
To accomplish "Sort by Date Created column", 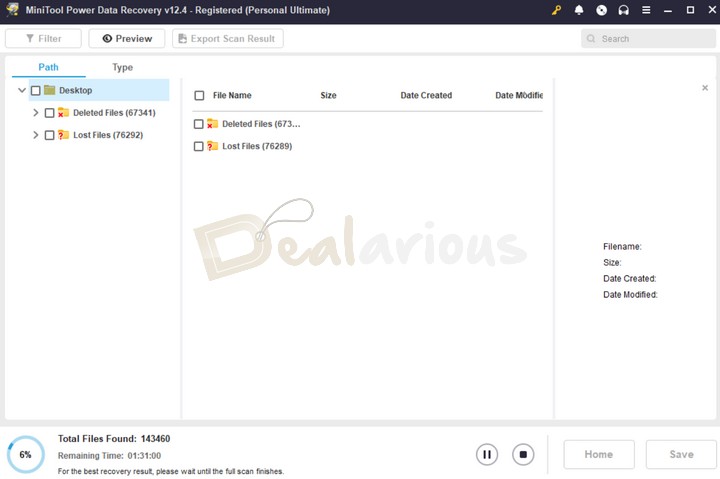I will tap(426, 96).
